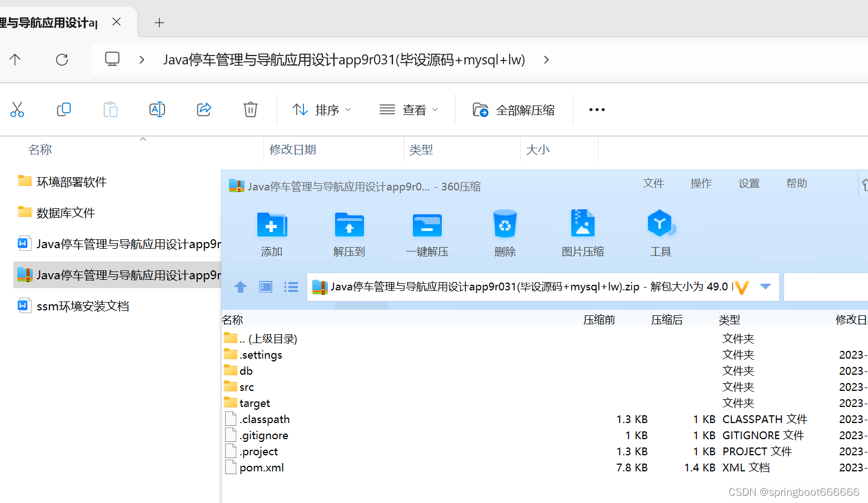
Task: Click 解压到 extract-to icon in 360压缩
Action: pos(349,233)
